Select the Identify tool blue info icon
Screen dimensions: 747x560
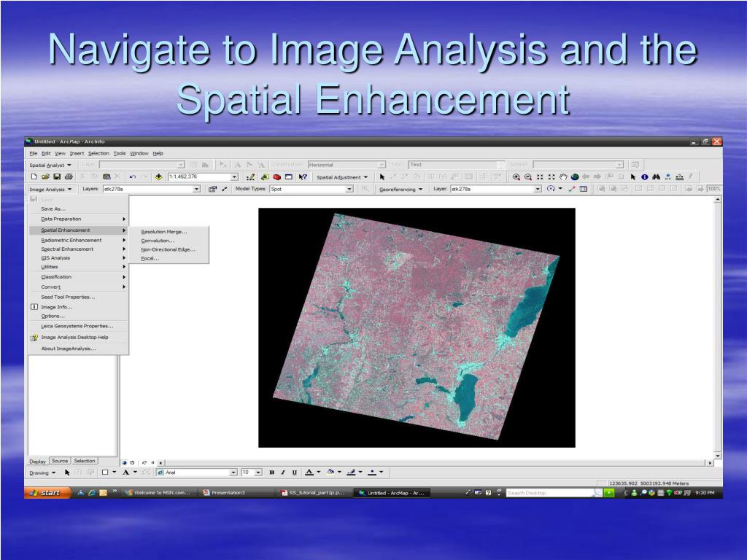pyautogui.click(x=645, y=176)
